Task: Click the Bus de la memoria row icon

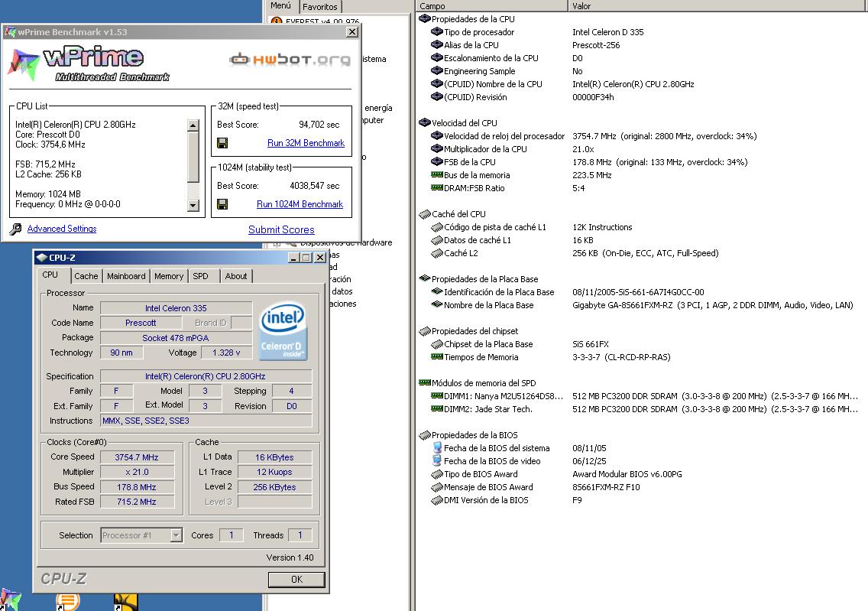Action: tap(437, 175)
